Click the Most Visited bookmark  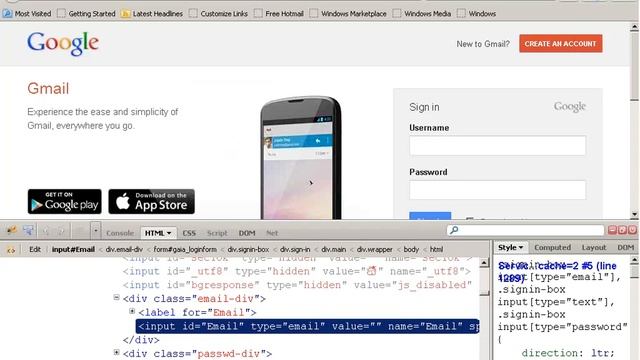(27, 13)
